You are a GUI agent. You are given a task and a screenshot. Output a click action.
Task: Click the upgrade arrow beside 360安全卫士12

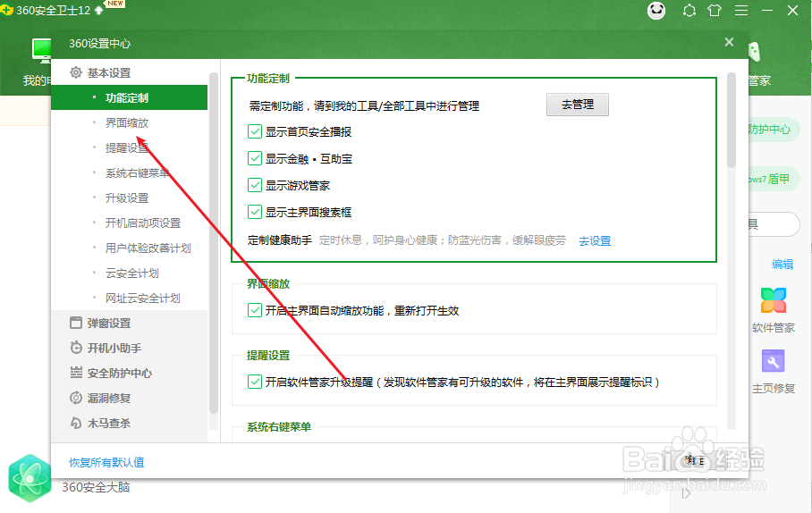pos(99,10)
